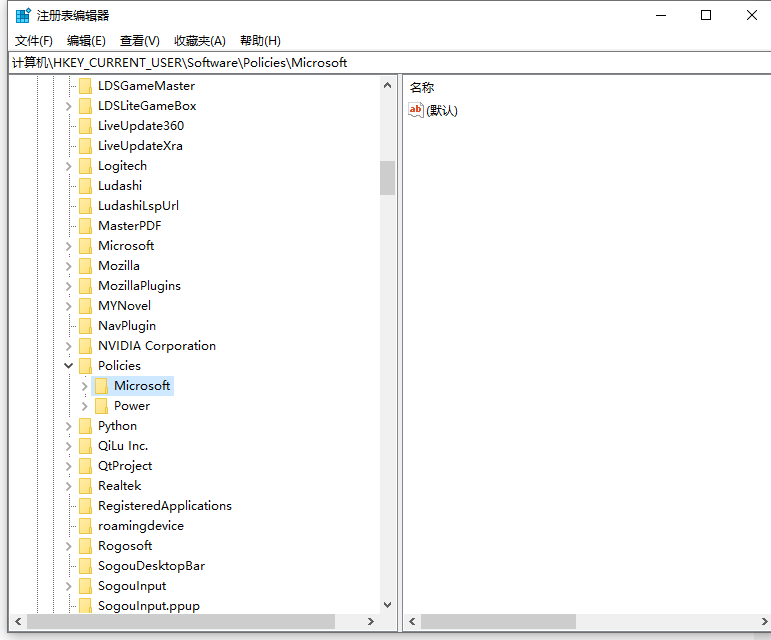
Task: Click the LDSGameMaster folder icon
Action: [86, 86]
